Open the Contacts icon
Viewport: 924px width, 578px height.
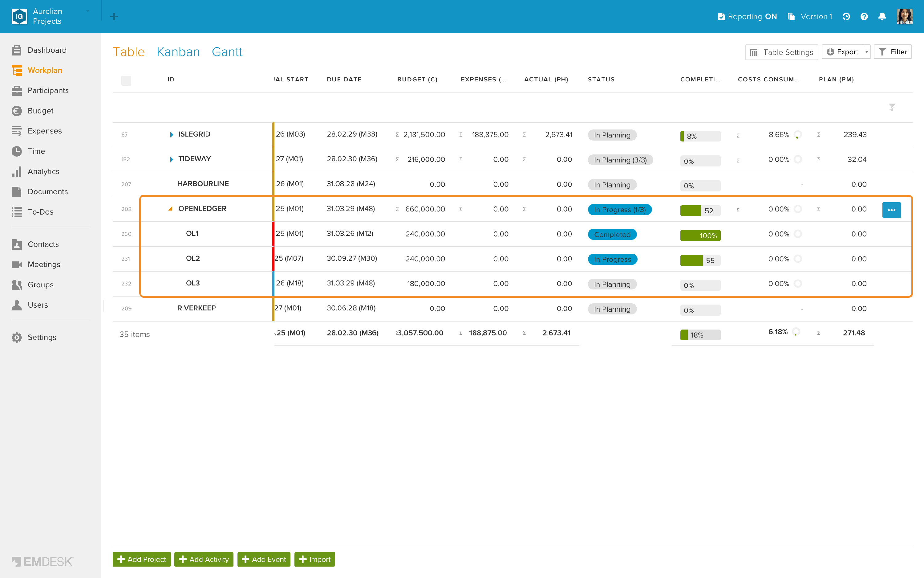pos(16,244)
